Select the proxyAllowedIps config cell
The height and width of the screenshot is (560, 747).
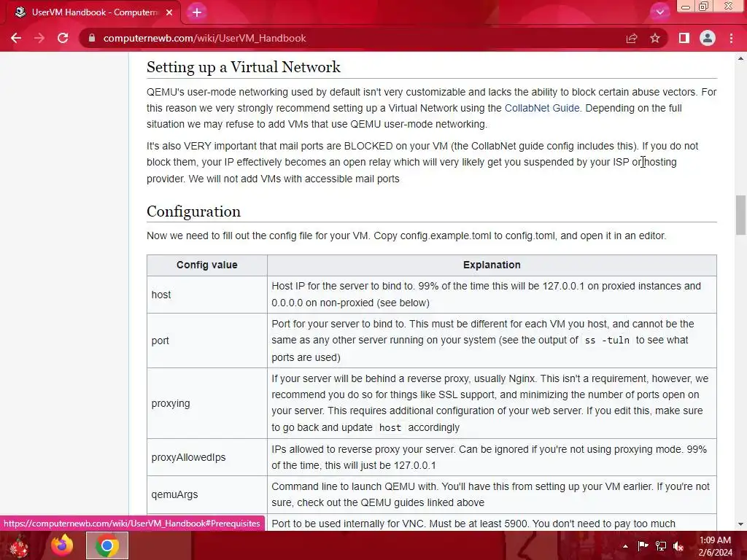tap(206, 457)
